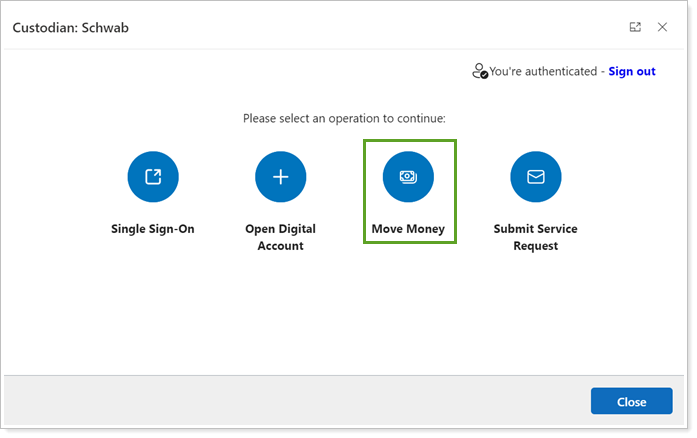The height and width of the screenshot is (438, 697).
Task: Click the "You're authenticated" status text
Action: (x=545, y=72)
